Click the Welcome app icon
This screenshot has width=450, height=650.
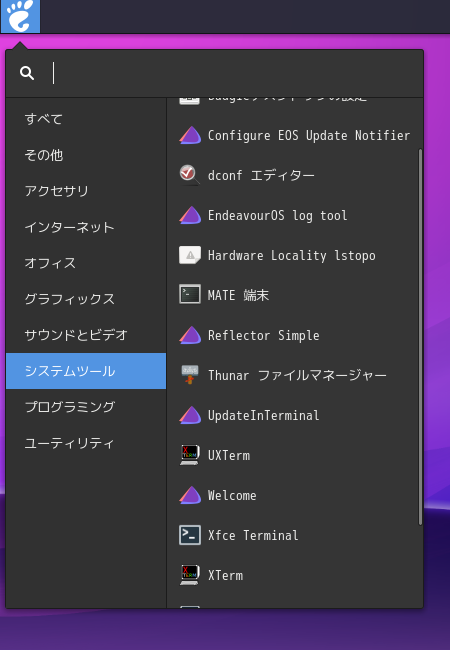point(190,495)
